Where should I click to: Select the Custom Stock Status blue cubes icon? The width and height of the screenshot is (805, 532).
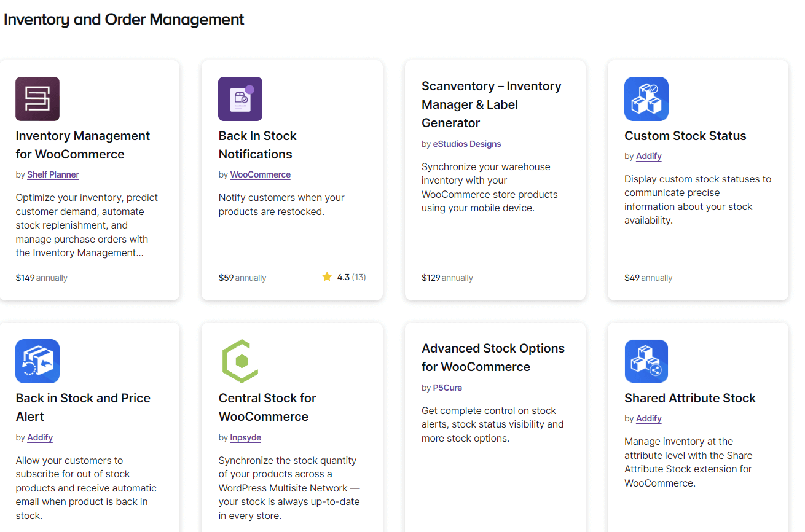point(646,99)
